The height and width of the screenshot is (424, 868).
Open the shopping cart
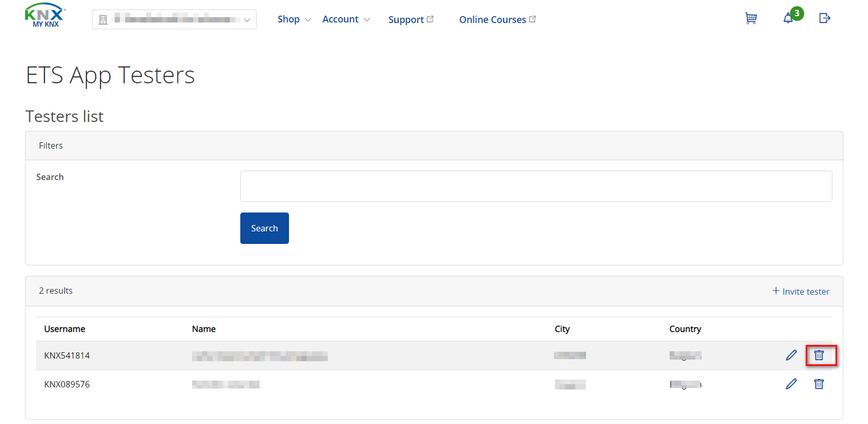coord(751,18)
